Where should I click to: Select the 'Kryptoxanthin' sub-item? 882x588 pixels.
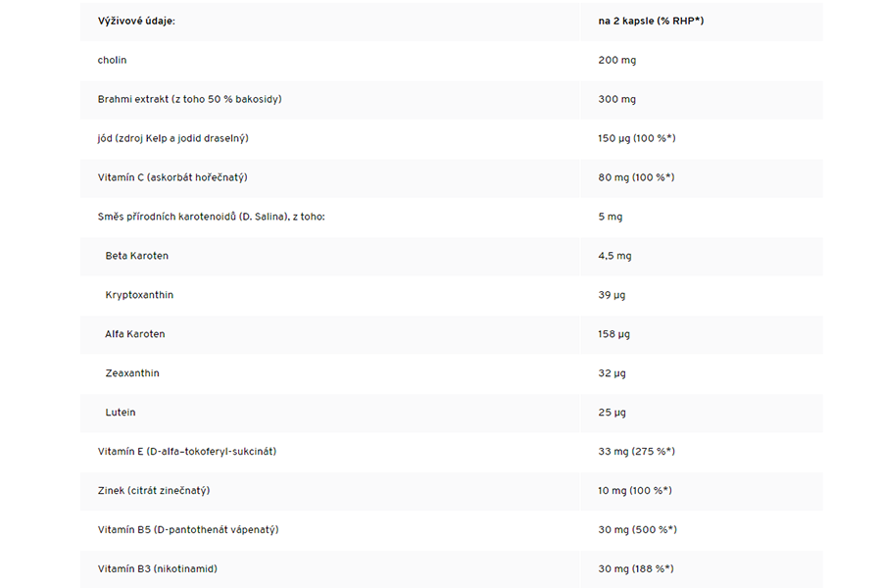[x=139, y=295]
